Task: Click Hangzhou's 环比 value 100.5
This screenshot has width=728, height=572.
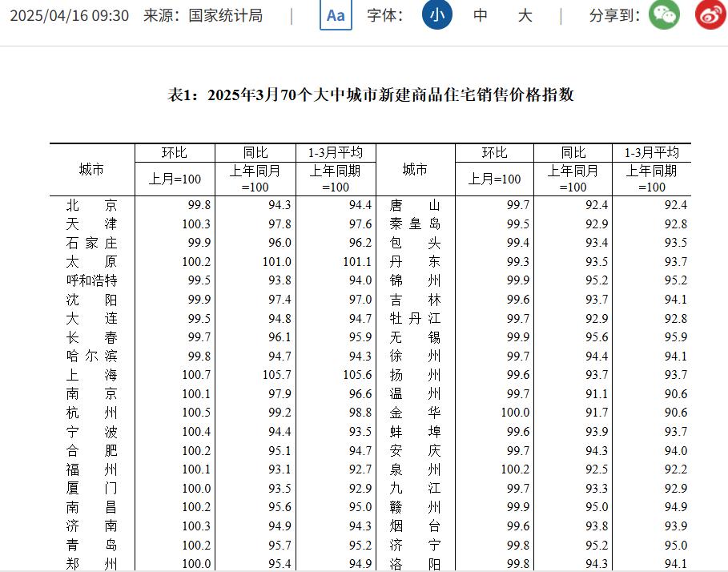Action: (196, 413)
